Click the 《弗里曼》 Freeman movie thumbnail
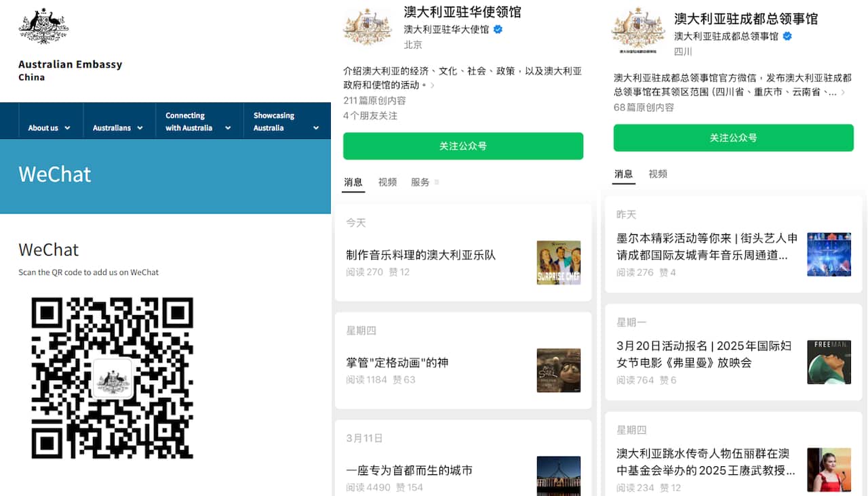868x496 pixels. (x=829, y=363)
